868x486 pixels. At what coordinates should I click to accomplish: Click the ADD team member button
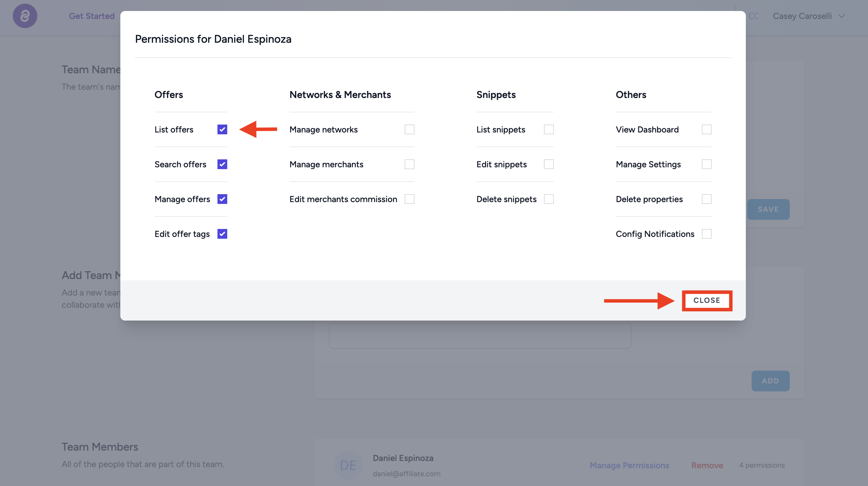[x=770, y=381]
